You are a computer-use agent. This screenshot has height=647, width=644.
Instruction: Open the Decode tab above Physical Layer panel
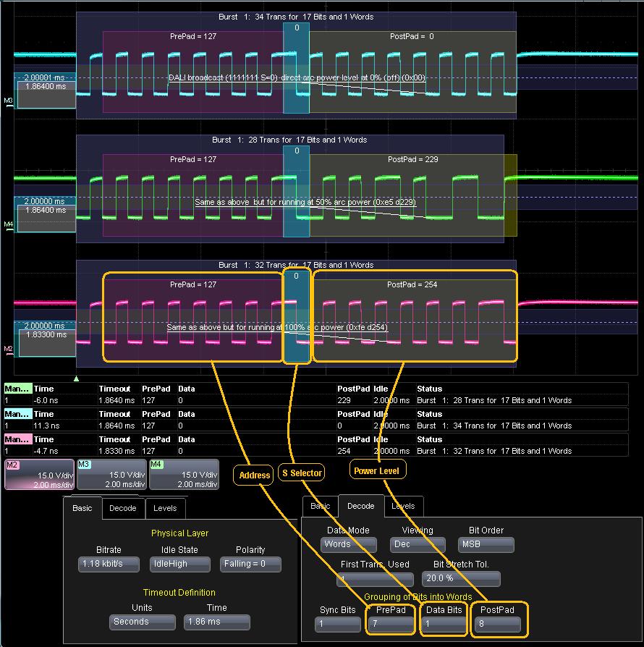coord(122,508)
